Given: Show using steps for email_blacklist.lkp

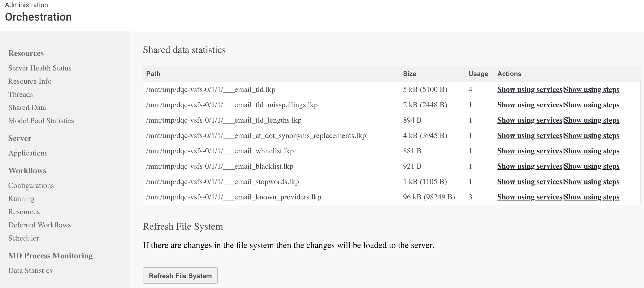Looking at the screenshot, I should click(x=592, y=166).
